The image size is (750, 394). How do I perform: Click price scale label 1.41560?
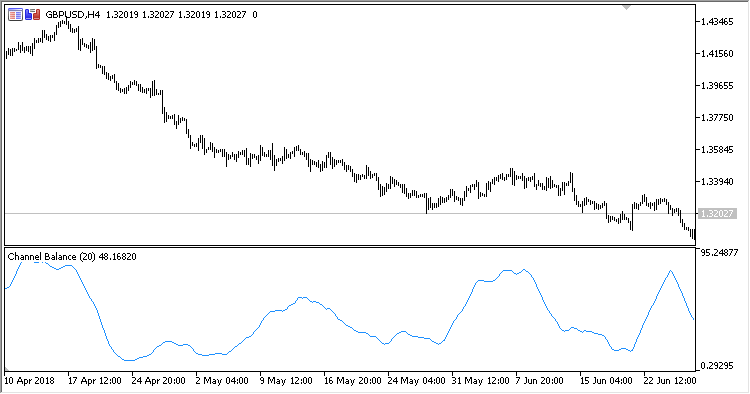[x=717, y=54]
